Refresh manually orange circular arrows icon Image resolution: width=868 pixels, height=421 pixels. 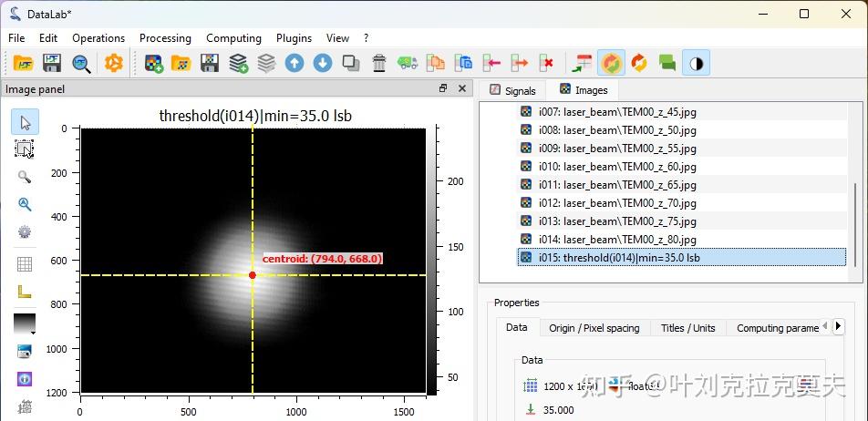pos(639,63)
